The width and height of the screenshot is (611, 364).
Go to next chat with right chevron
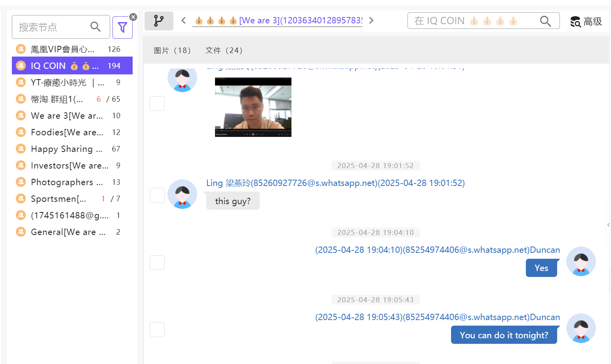[371, 21]
